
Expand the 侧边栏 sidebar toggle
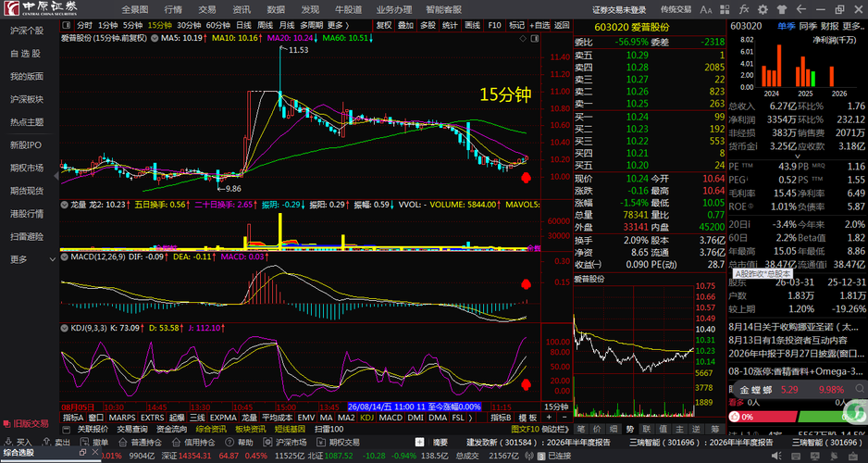(x=554, y=429)
